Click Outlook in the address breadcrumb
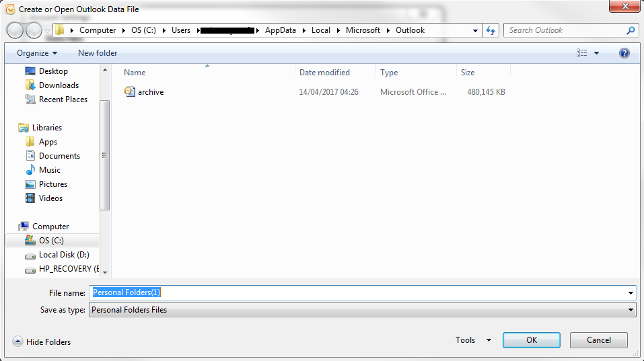Screen dimensions: 644x361 tap(410, 30)
